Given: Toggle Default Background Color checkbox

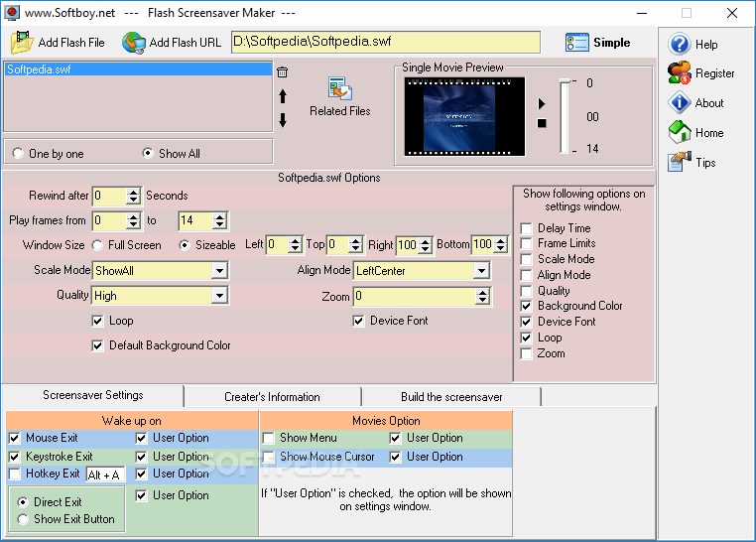Looking at the screenshot, I should [x=97, y=345].
